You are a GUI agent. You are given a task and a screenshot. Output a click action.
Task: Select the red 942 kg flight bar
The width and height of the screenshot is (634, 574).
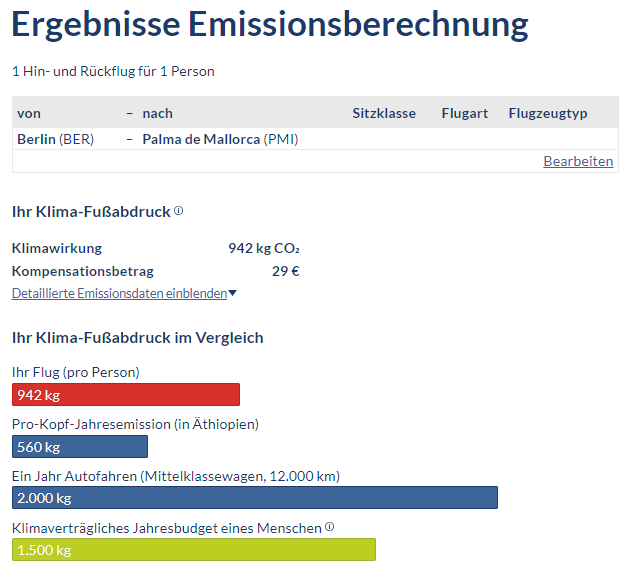click(126, 394)
